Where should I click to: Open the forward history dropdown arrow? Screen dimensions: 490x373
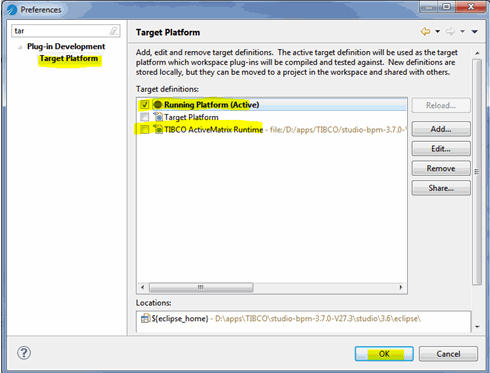[x=462, y=32]
